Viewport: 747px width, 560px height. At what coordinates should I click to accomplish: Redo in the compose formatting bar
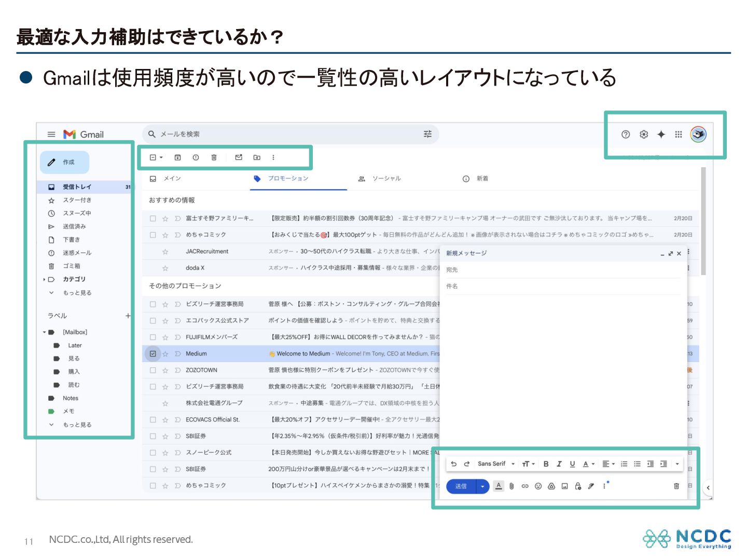pos(466,464)
